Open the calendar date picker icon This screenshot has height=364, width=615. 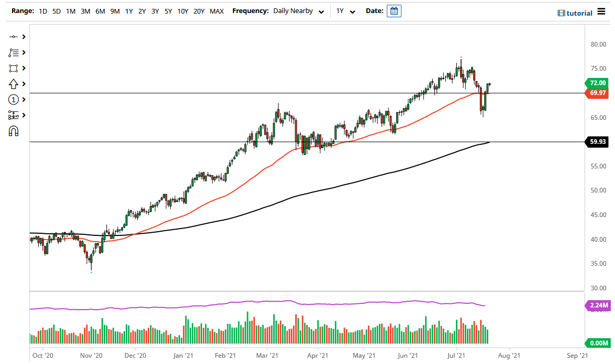393,10
